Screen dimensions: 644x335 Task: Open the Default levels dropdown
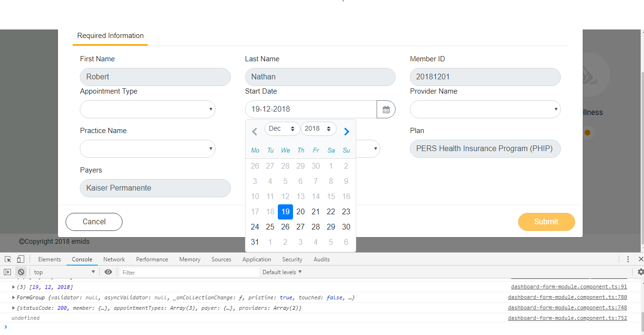tap(281, 271)
